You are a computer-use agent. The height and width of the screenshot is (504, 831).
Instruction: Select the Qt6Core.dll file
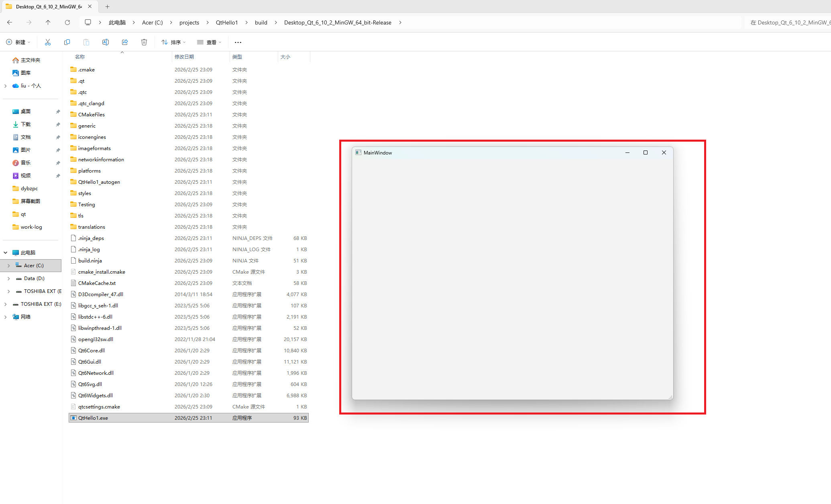click(92, 351)
